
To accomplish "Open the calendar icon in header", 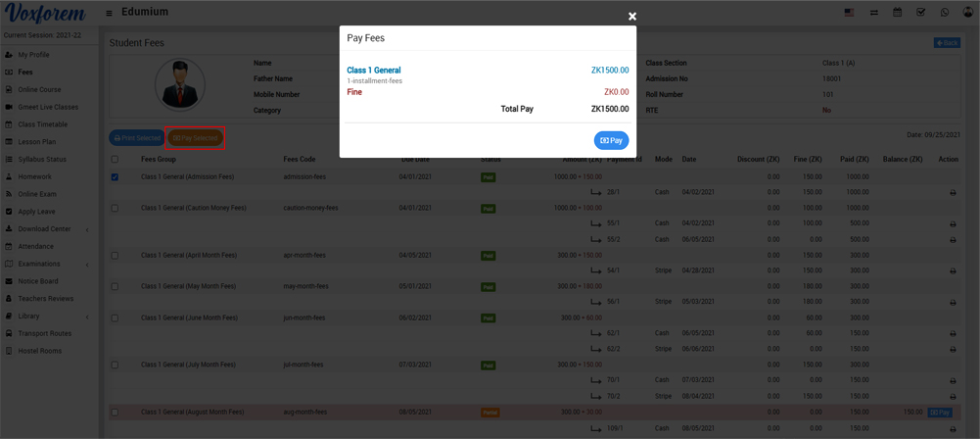I will point(897,13).
